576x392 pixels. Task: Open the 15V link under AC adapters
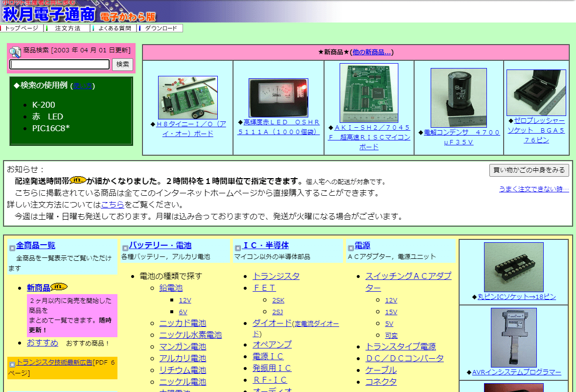pyautogui.click(x=391, y=312)
